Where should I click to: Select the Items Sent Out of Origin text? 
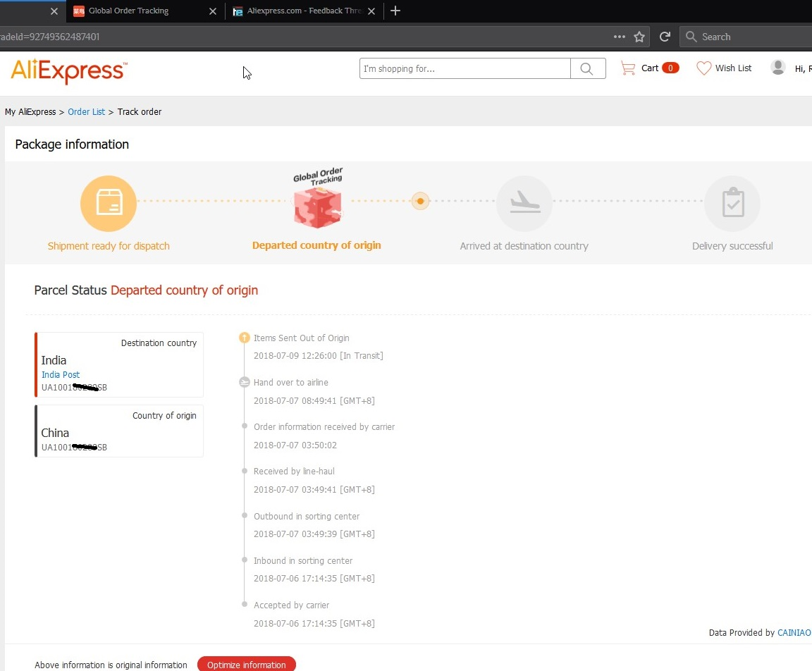302,338
